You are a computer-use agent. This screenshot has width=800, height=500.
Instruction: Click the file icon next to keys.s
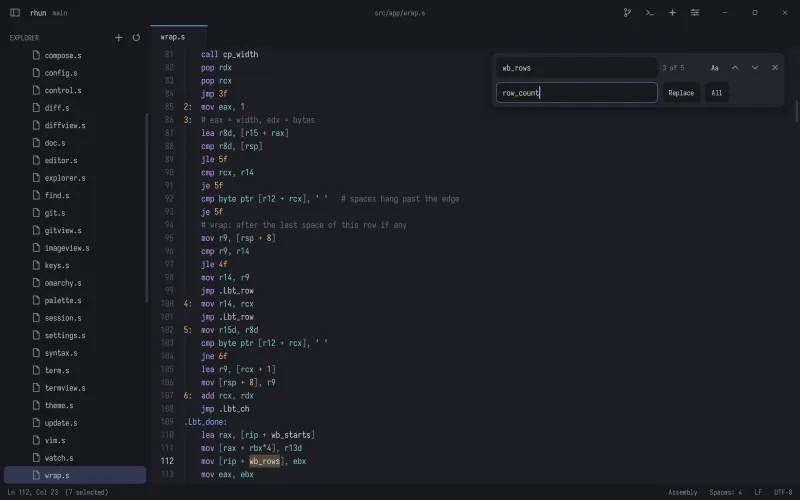click(36, 265)
